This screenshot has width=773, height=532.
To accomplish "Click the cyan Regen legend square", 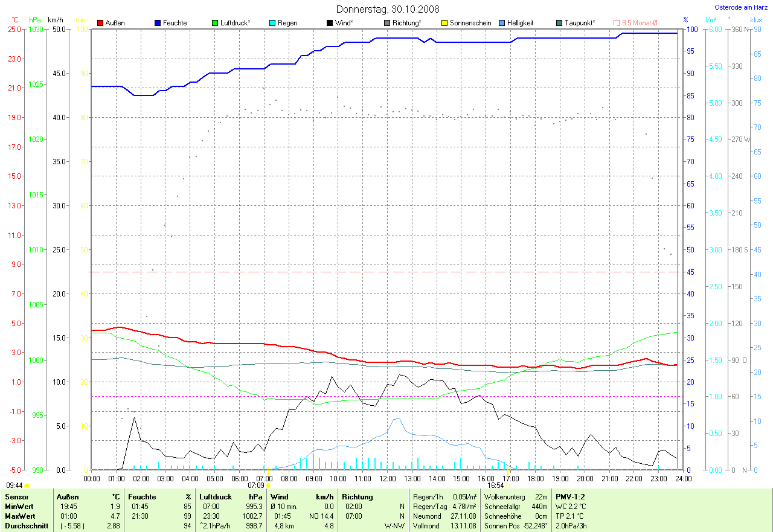I will coord(272,23).
